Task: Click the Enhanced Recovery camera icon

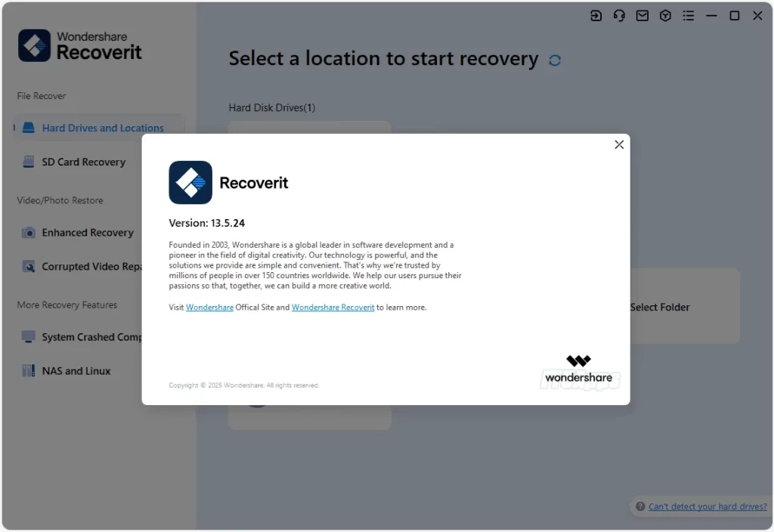Action: click(x=29, y=233)
